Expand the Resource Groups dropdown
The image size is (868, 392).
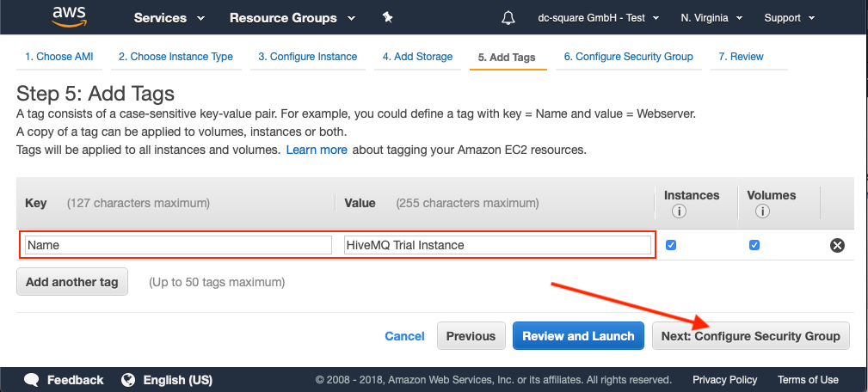[x=292, y=18]
